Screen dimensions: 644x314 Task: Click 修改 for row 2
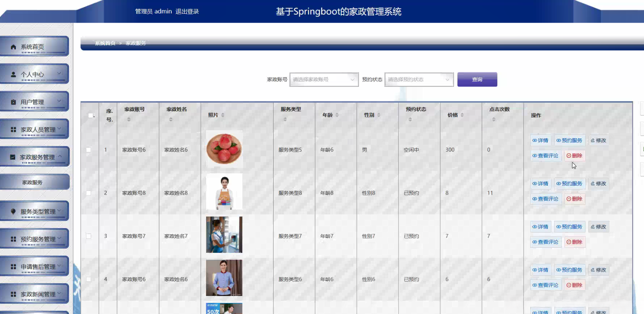599,184
